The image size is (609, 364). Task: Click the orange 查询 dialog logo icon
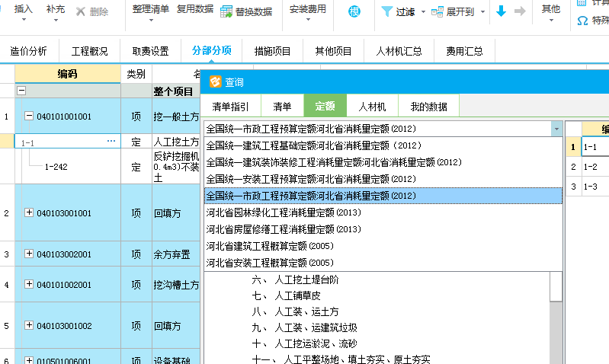point(215,82)
